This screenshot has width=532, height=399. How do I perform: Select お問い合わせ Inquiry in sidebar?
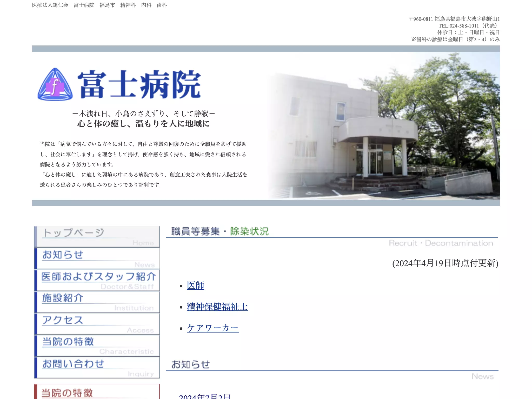pyautogui.click(x=97, y=368)
